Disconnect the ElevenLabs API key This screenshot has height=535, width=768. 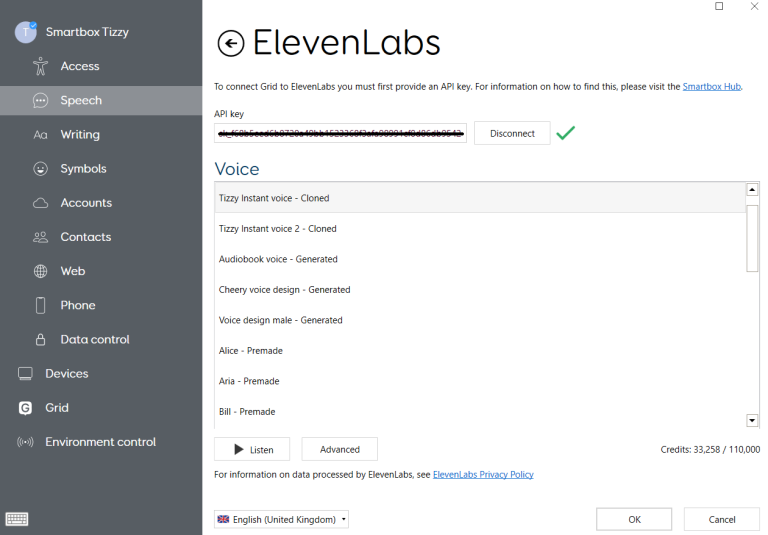point(512,133)
